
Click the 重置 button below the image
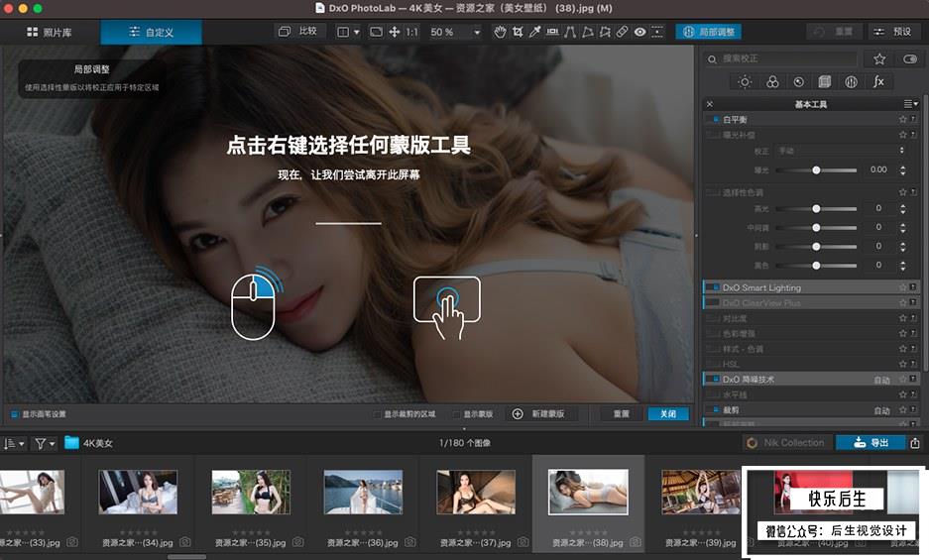click(x=622, y=413)
